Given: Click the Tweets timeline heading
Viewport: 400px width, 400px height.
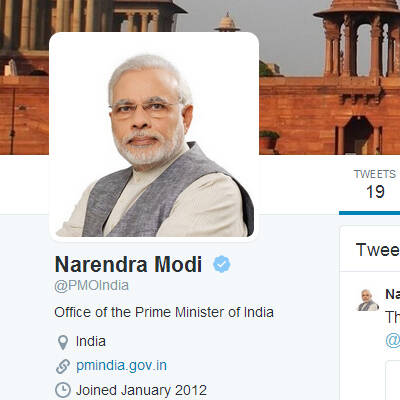Looking at the screenshot, I should coord(378,250).
